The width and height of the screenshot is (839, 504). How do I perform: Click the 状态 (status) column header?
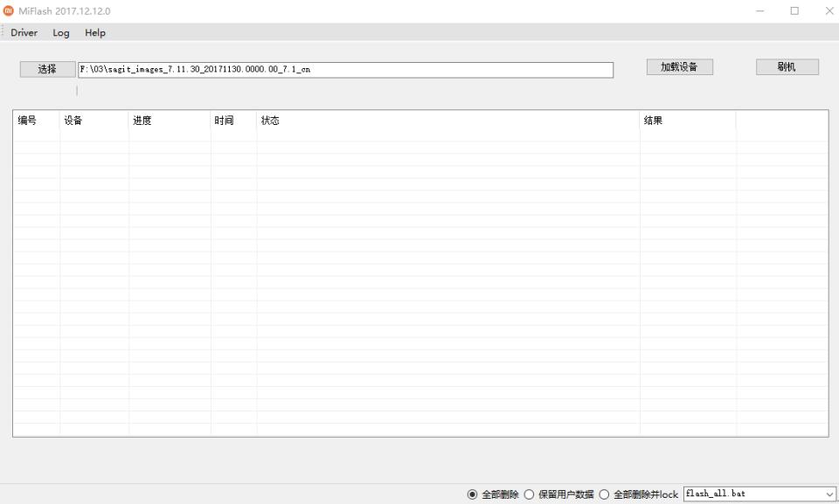[x=271, y=121]
